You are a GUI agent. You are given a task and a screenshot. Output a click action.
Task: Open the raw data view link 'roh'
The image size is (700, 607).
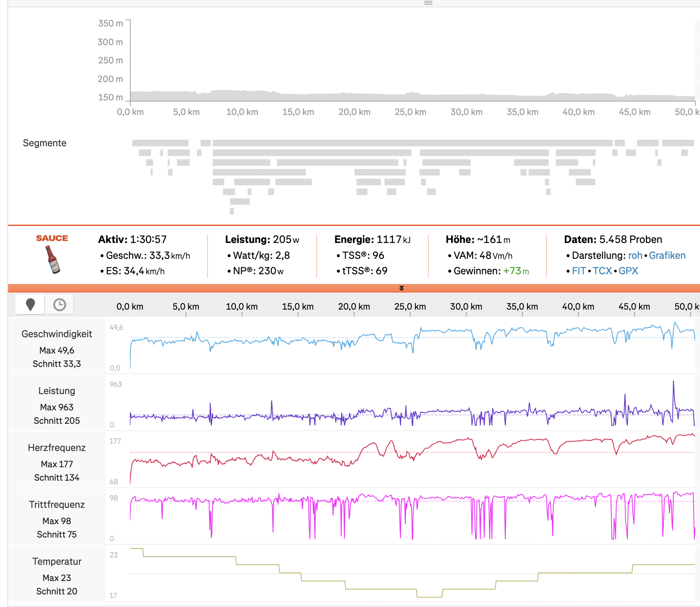(x=635, y=256)
